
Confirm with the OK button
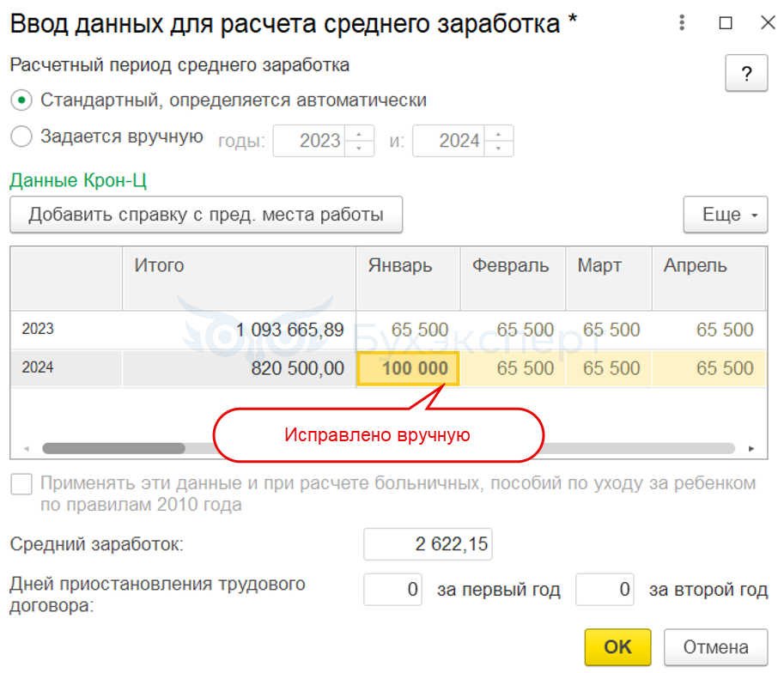tap(617, 647)
